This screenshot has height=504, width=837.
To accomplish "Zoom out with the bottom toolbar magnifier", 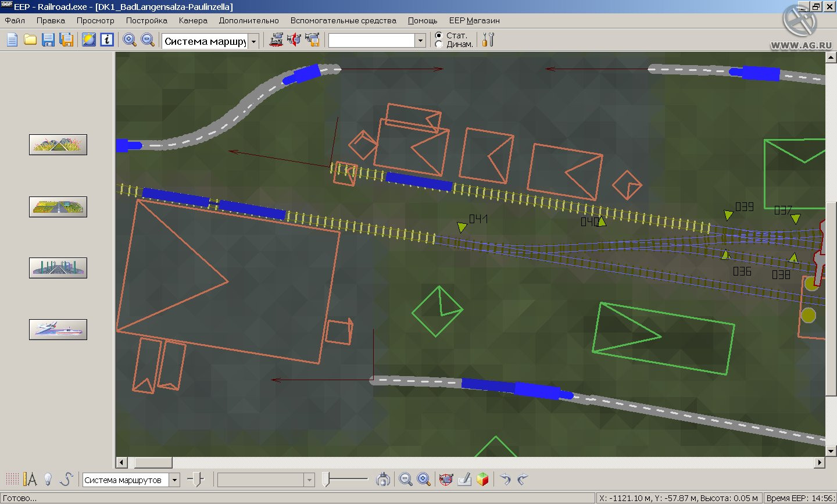I will (406, 480).
